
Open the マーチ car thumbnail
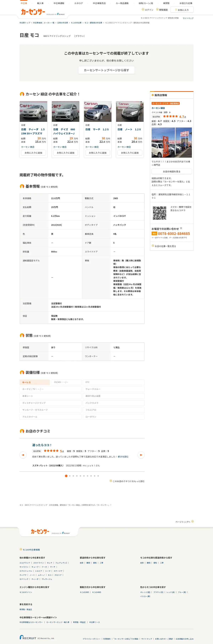[98, 112]
